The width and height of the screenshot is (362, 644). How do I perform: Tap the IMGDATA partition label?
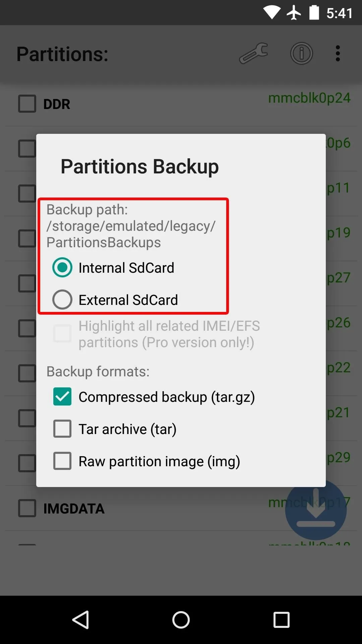(74, 509)
